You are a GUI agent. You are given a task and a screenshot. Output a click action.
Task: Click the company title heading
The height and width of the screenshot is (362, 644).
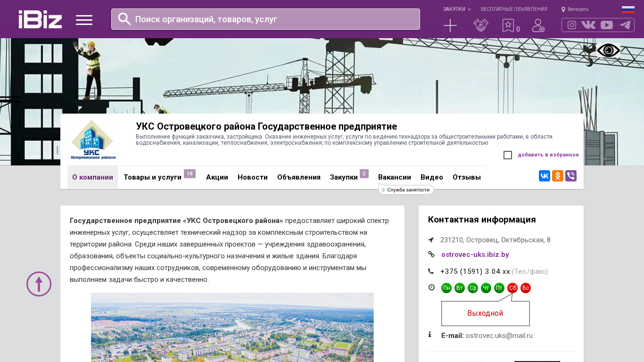click(x=266, y=126)
